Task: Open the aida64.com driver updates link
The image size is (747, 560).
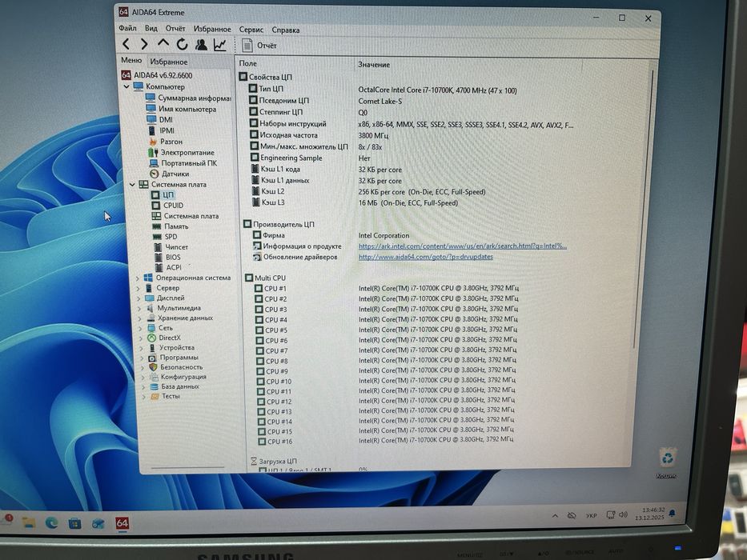Action: tap(426, 257)
